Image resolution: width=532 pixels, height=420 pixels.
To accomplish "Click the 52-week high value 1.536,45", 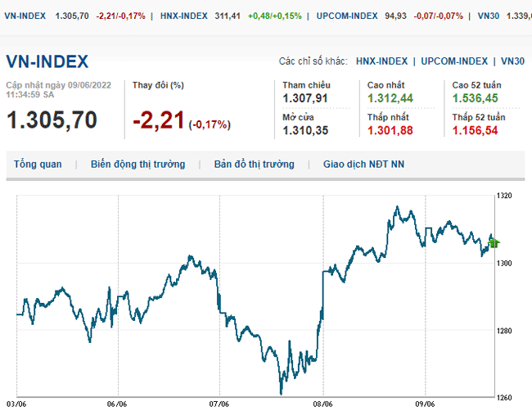I will pos(476,98).
